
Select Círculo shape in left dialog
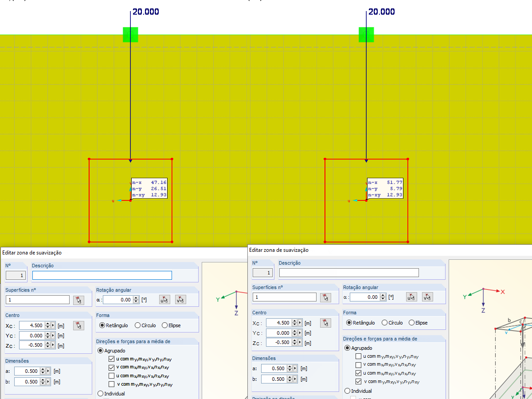pos(146,325)
